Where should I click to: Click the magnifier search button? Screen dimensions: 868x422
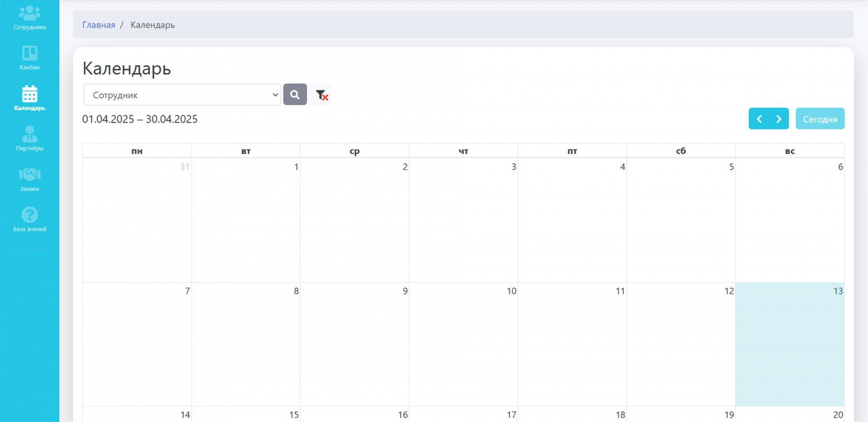(295, 94)
